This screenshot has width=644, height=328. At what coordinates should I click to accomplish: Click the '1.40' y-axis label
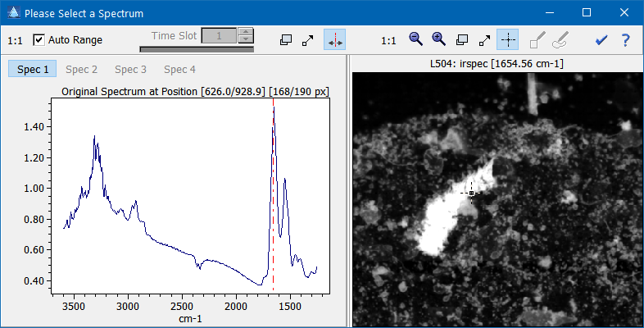pos(34,127)
